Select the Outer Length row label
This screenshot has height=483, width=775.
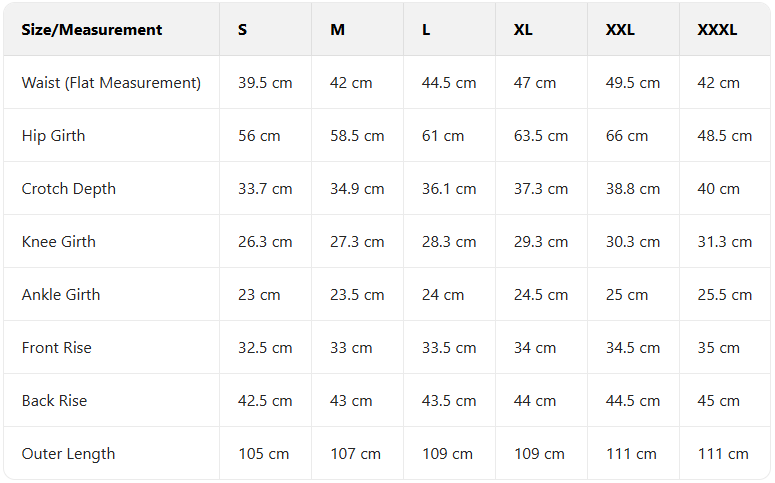[69, 454]
